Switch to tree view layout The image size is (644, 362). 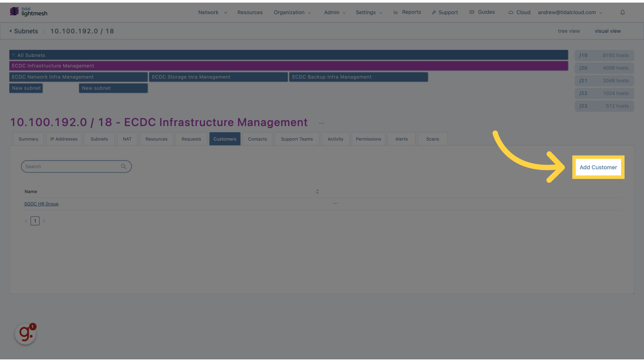pyautogui.click(x=569, y=31)
